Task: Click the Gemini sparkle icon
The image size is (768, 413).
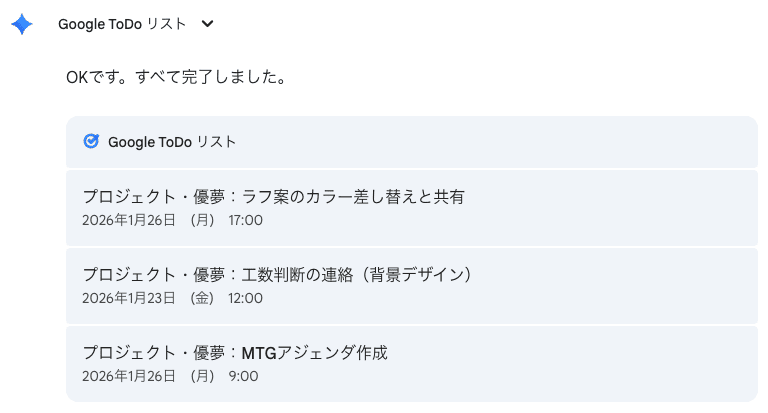Action: 22,25
